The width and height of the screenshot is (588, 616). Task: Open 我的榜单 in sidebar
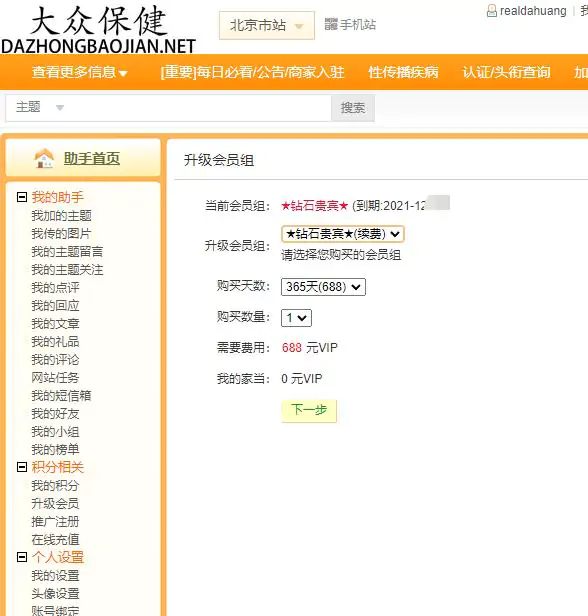click(55, 449)
